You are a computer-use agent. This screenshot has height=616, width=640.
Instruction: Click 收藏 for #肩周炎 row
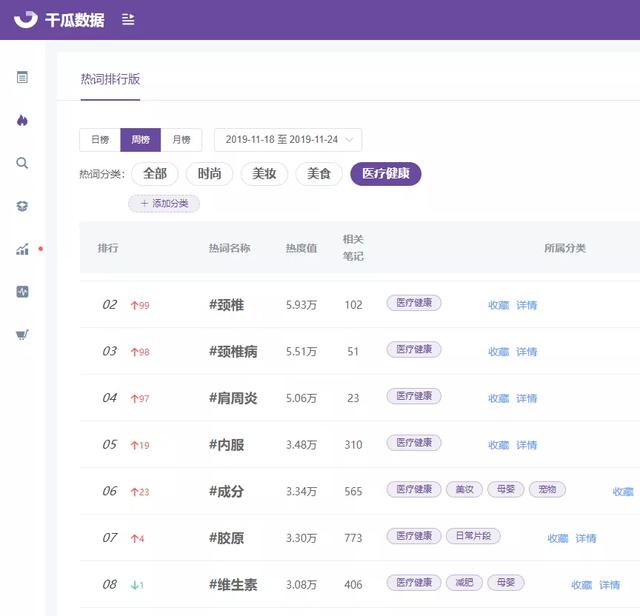tap(498, 398)
